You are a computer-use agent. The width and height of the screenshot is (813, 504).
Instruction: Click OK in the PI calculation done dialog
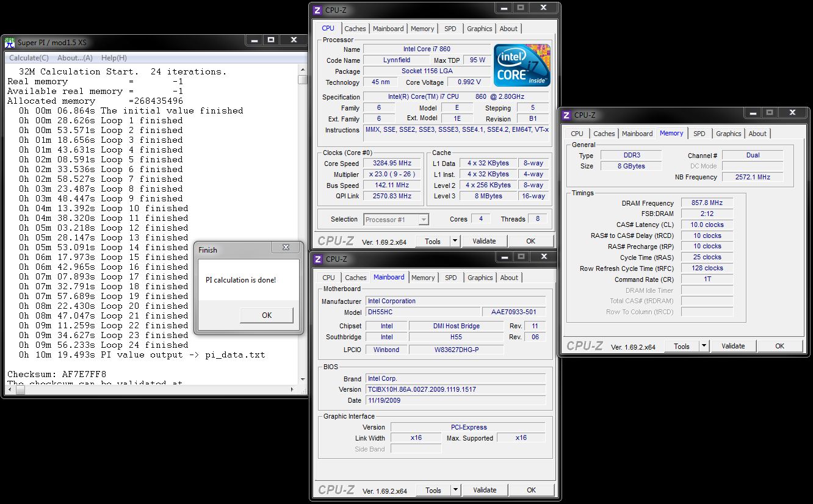tap(267, 315)
